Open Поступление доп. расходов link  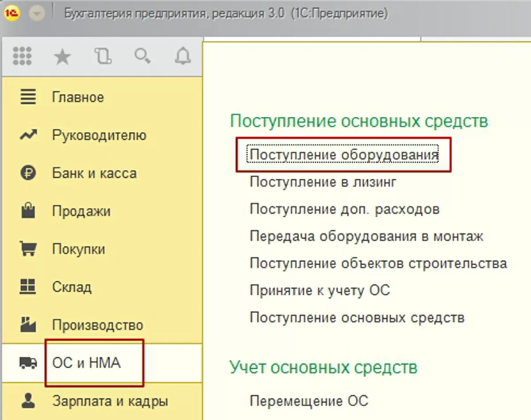coord(345,209)
